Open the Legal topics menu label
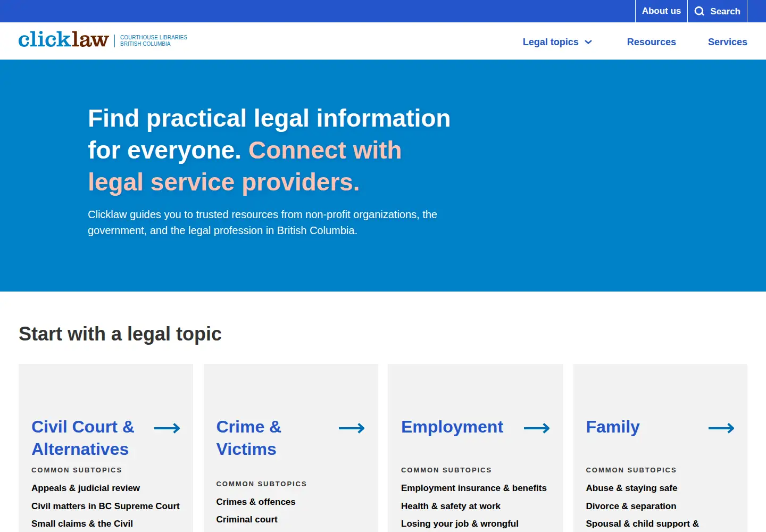 (x=551, y=42)
